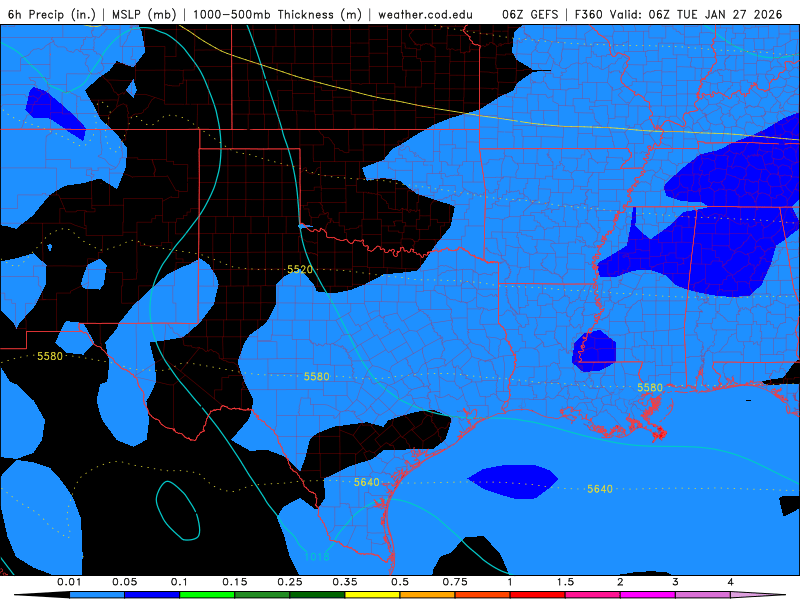Click the 0.5 legend value
Viewport: 800px width, 600px height.
400,582
